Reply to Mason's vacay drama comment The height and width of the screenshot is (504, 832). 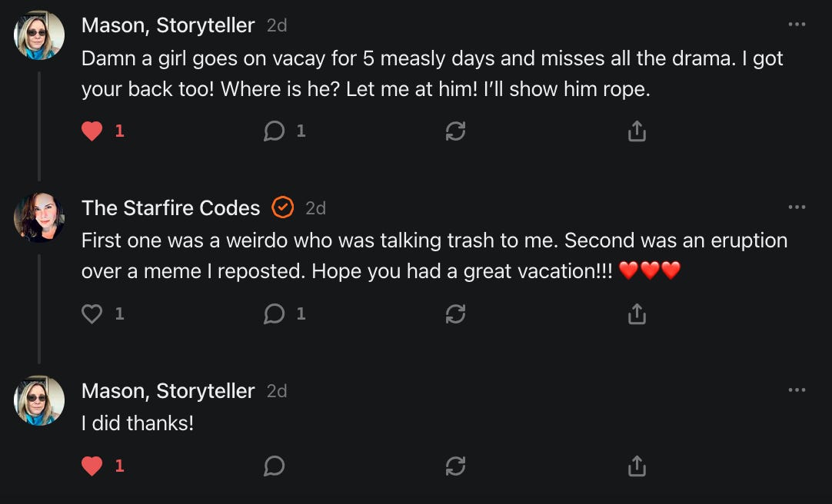pos(274,131)
